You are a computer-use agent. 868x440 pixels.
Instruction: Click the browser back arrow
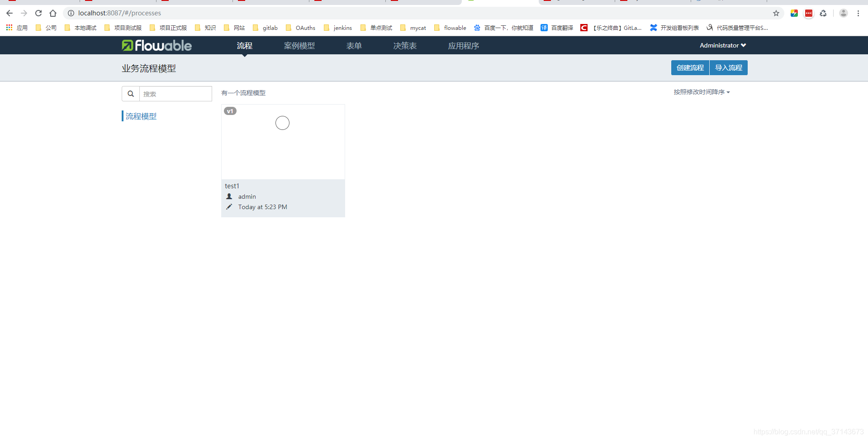click(x=9, y=13)
